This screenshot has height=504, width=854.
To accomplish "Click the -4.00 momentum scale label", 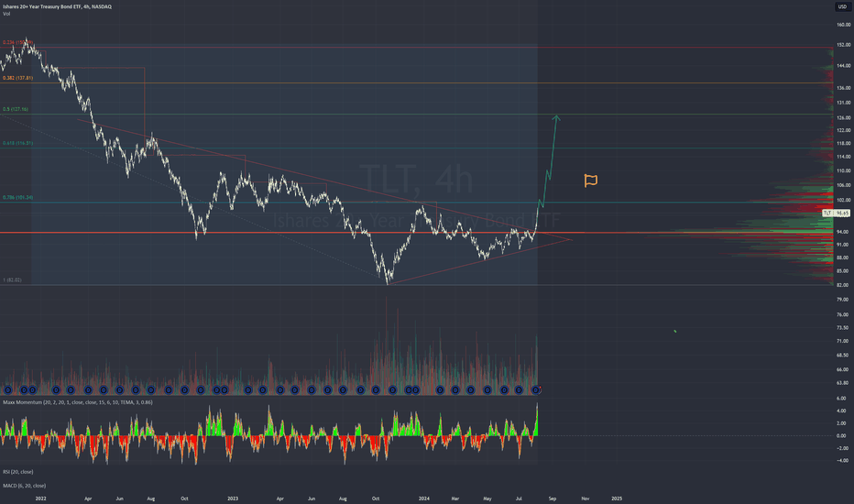I will 841,460.
